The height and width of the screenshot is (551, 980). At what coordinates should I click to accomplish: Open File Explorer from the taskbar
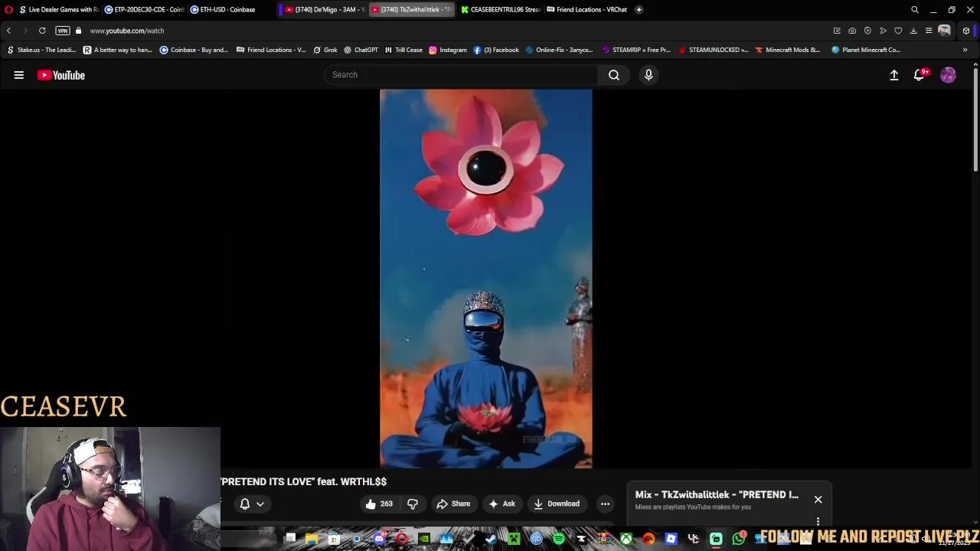(x=312, y=539)
